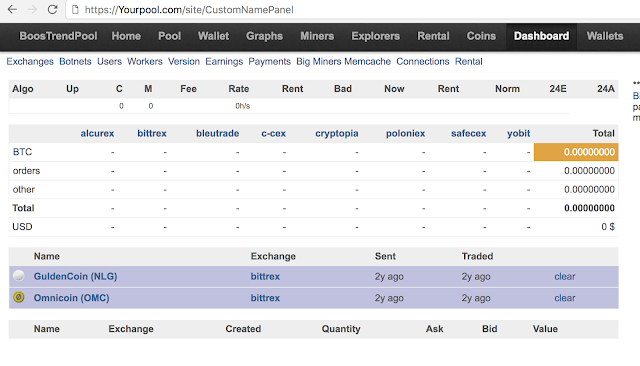This screenshot has height=366, width=640.
Task: Click the Quantity column header
Action: pyautogui.click(x=341, y=329)
